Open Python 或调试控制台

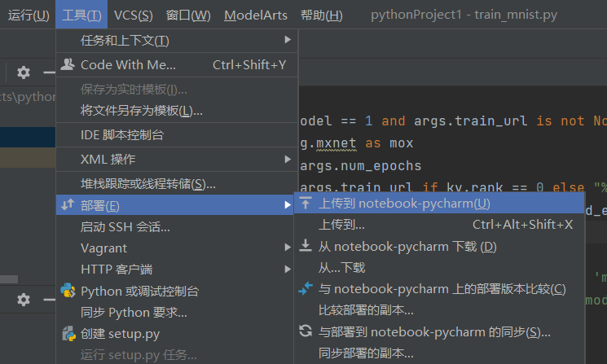[x=174, y=291]
